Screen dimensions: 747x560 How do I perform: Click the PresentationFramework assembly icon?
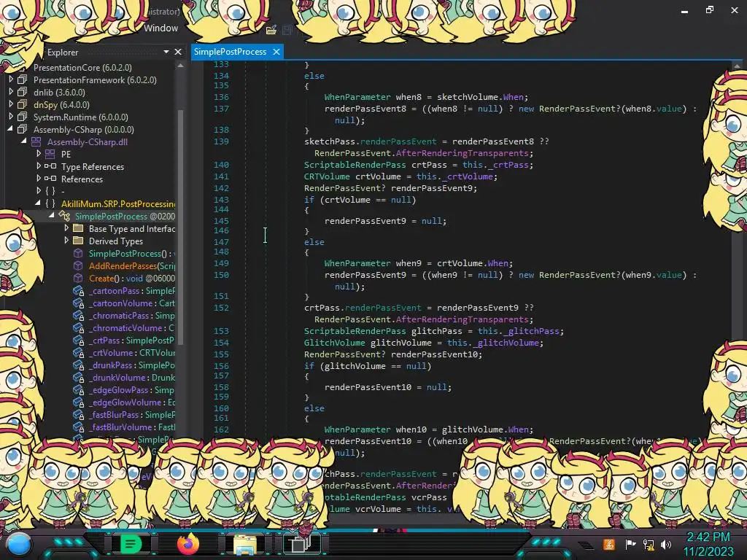[x=23, y=79]
